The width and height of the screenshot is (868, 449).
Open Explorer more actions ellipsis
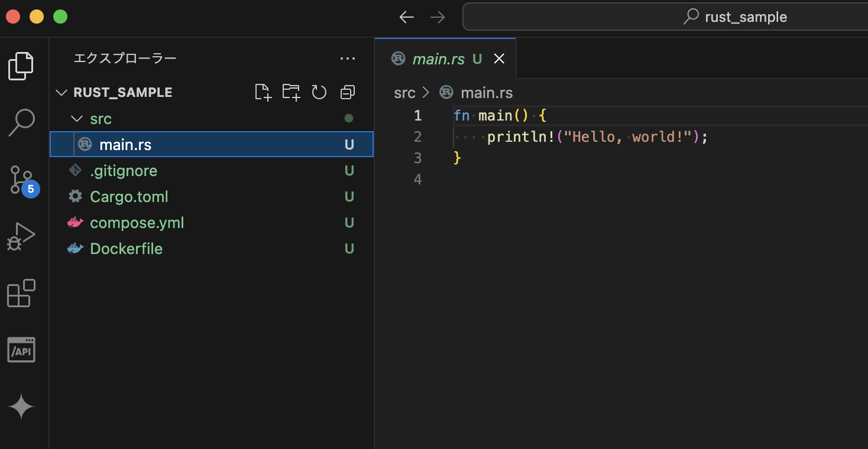coord(348,58)
